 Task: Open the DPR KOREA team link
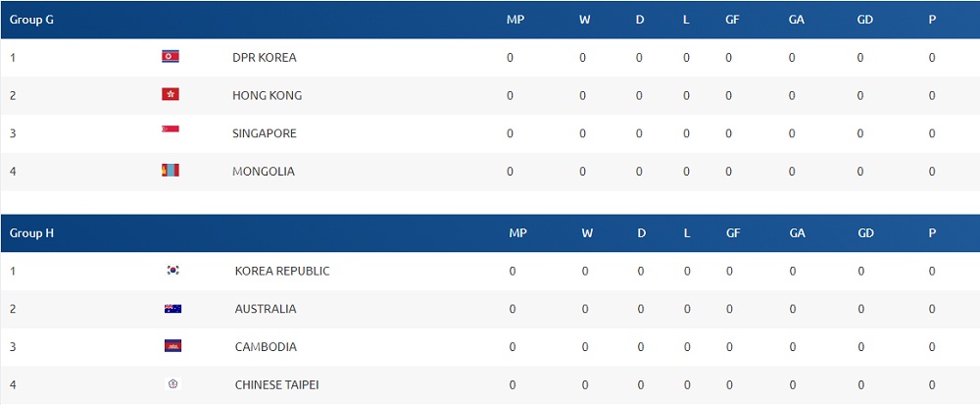(x=265, y=57)
